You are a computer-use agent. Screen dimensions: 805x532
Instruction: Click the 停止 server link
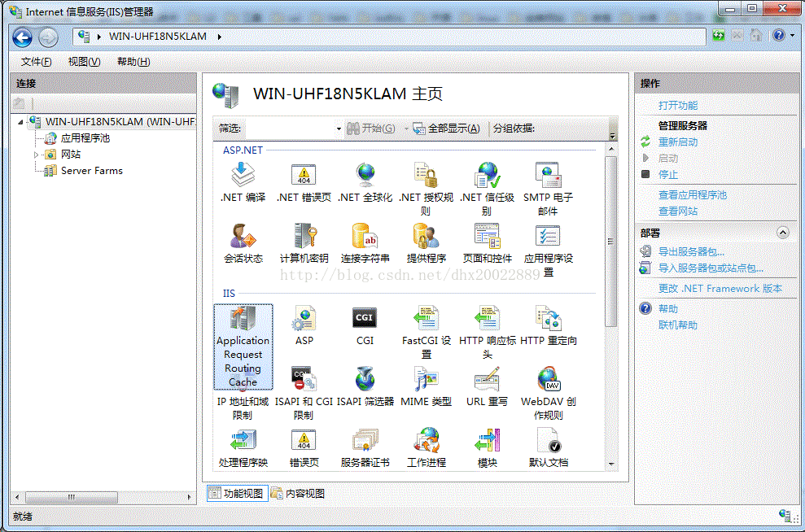pos(668,175)
